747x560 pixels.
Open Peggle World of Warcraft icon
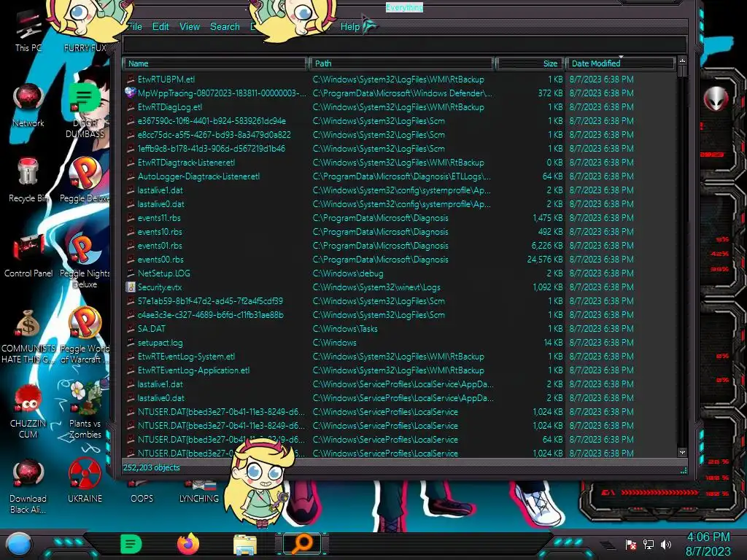tap(85, 335)
